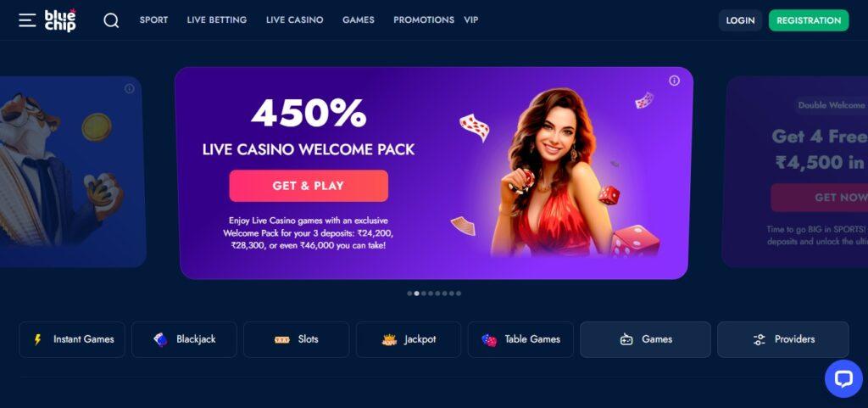868x408 pixels.
Task: Choose the Table Games category
Action: (x=520, y=339)
